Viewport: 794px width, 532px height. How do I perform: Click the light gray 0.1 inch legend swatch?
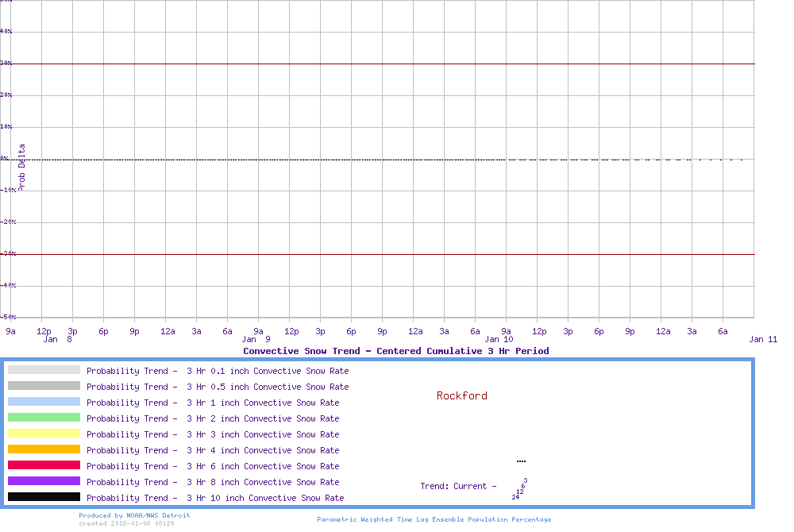click(44, 370)
